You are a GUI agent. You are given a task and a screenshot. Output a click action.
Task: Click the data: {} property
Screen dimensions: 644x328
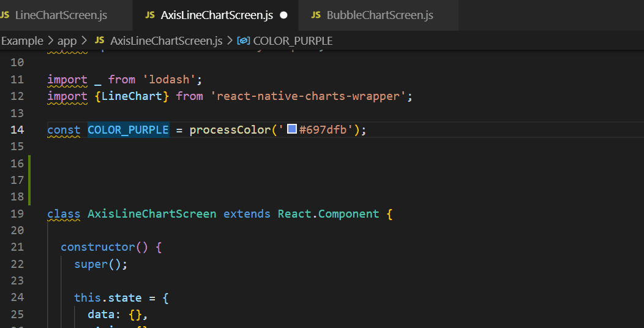pos(118,315)
